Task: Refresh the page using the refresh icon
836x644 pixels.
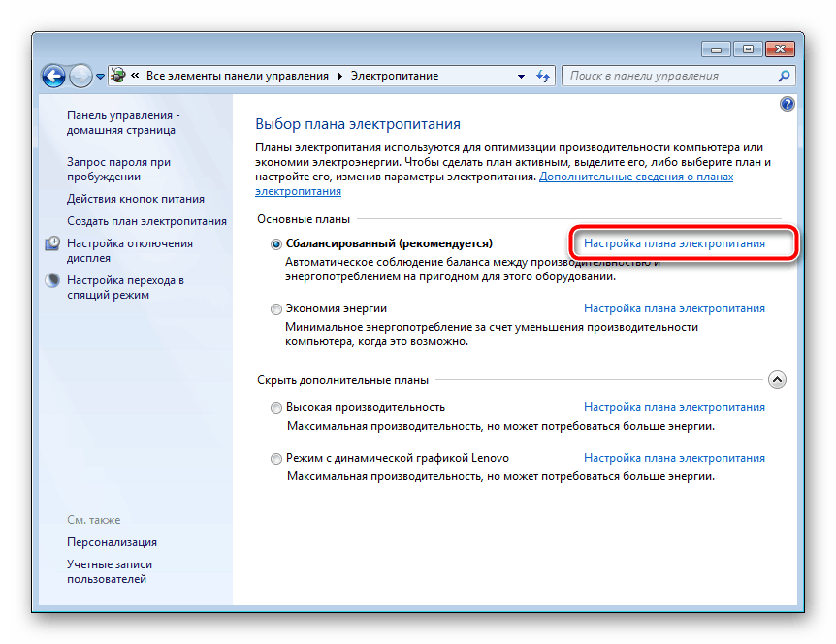Action: click(542, 76)
